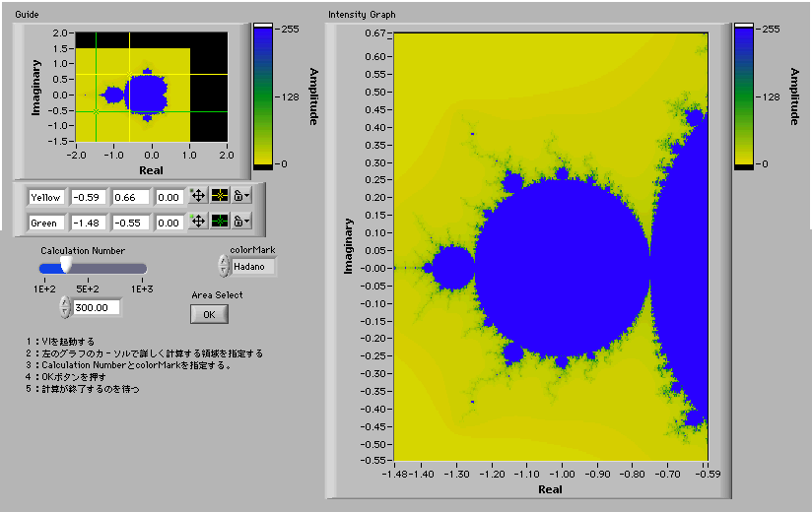Click the Yellow cursor name field

click(46, 197)
